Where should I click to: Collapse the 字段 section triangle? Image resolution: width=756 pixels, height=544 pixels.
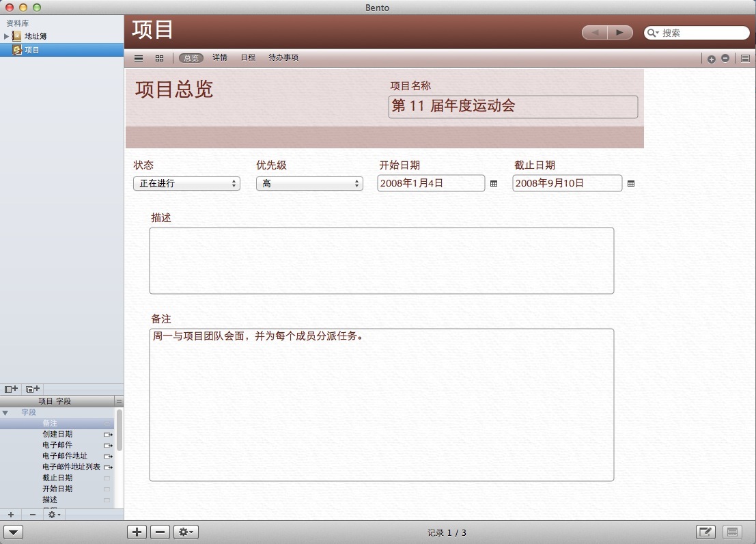point(5,413)
